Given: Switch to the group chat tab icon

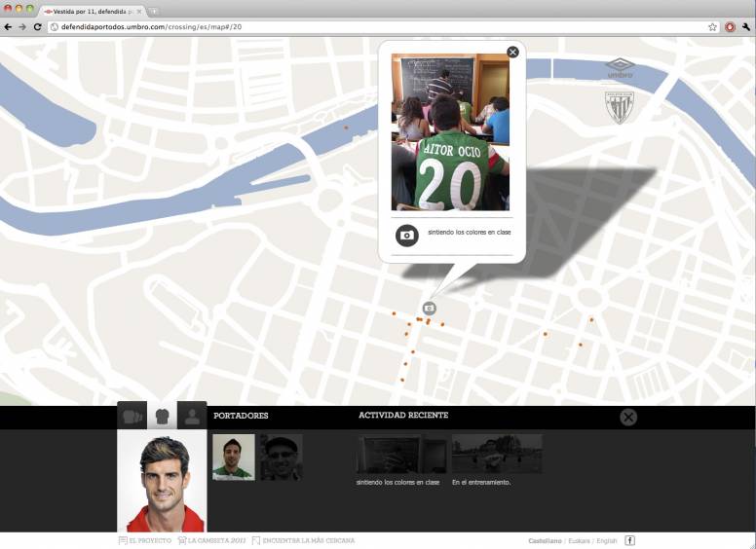Looking at the screenshot, I should (x=132, y=416).
